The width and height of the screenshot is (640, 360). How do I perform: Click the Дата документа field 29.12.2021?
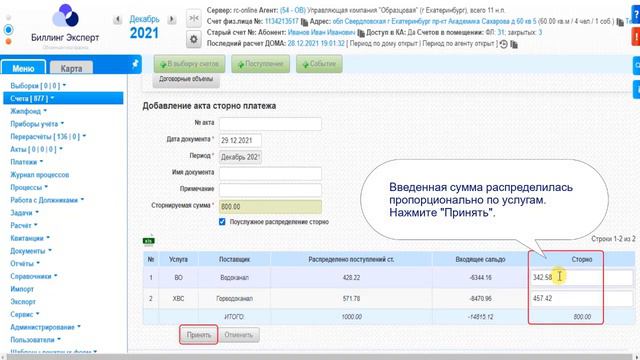240,140
